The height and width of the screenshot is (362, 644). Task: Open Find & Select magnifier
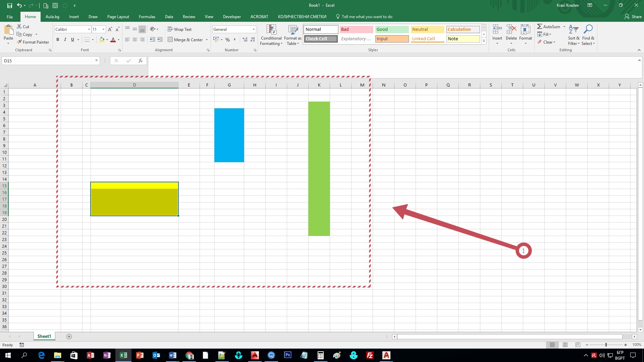588,35
